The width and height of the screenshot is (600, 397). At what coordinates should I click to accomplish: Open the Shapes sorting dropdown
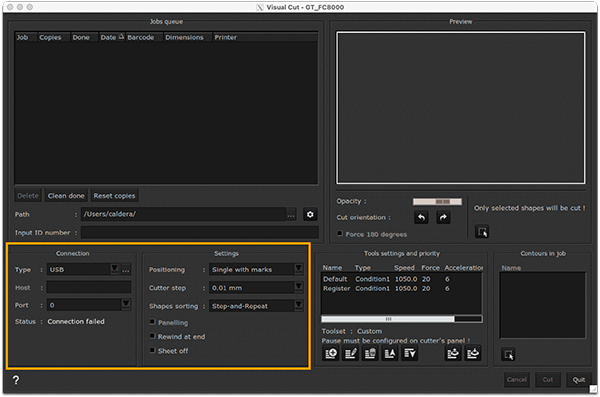(299, 305)
